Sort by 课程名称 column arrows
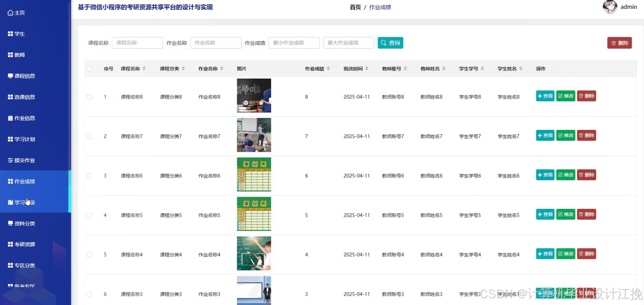The image size is (644, 305). [144, 69]
